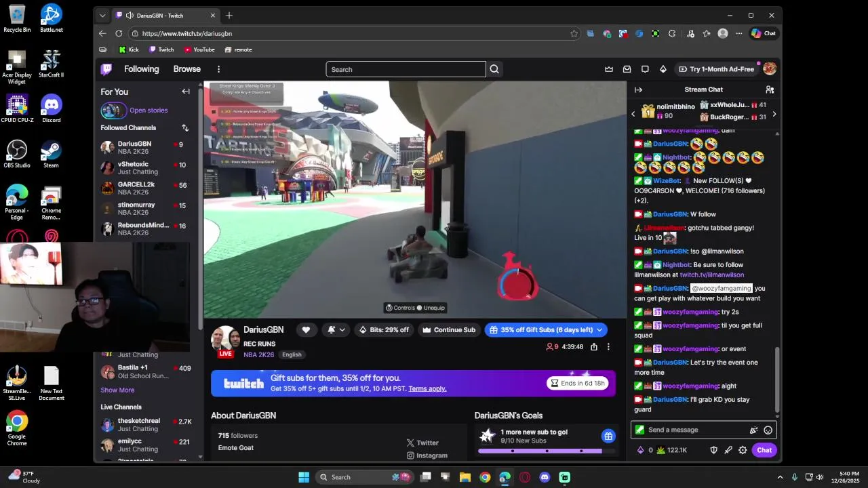Collapse the Stream Chat panel

point(638,89)
